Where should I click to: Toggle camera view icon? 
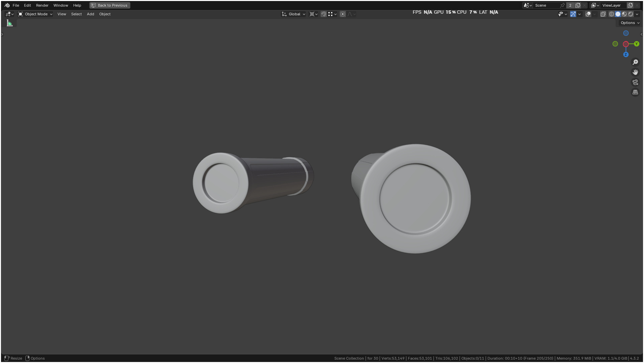click(635, 82)
